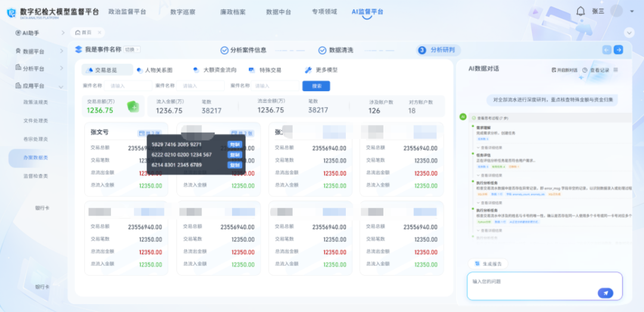
Task: Open 更多模型 wrench tab
Action: (321, 70)
